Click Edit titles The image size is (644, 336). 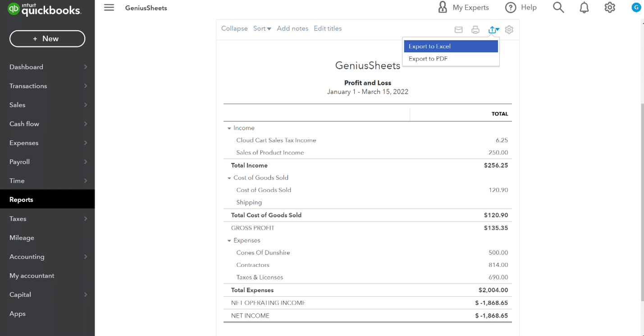coord(328,28)
